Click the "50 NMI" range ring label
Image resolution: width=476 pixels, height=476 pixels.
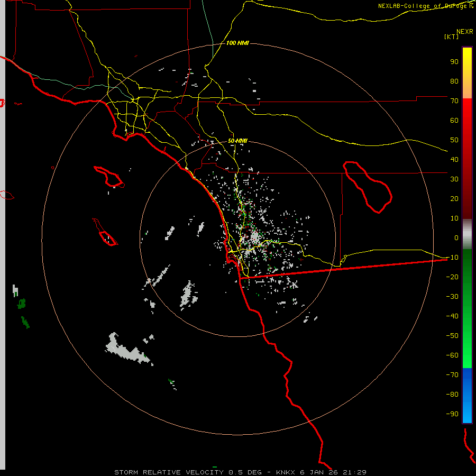[237, 141]
